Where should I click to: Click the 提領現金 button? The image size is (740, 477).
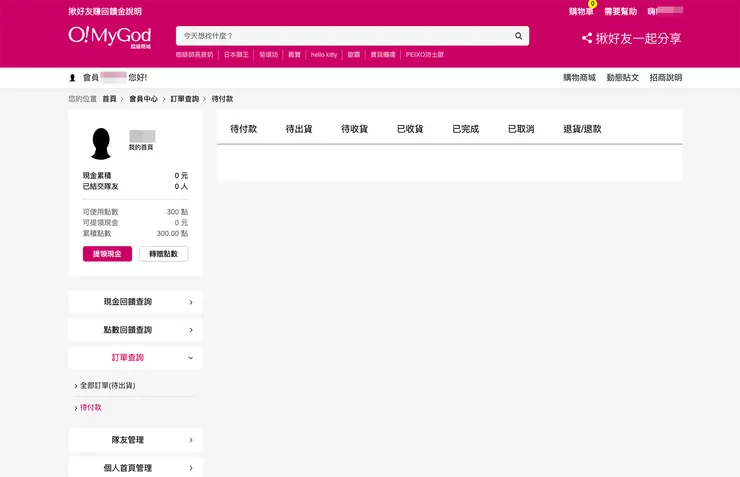(107, 254)
